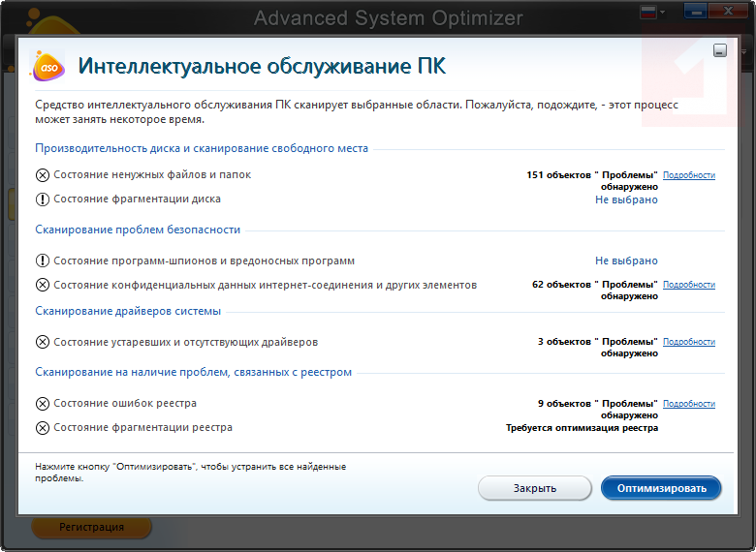Click 62 объектов Проблемы обнаружено text

pyautogui.click(x=595, y=290)
